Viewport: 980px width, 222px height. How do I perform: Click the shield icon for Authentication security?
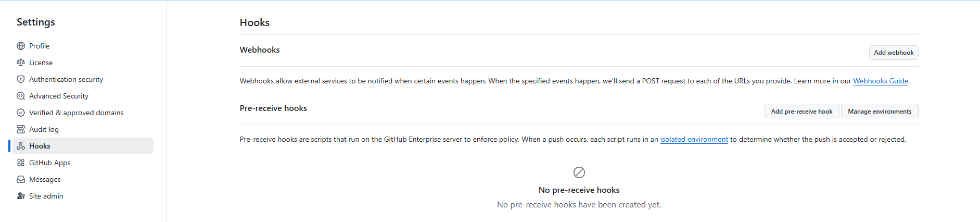tap(21, 79)
